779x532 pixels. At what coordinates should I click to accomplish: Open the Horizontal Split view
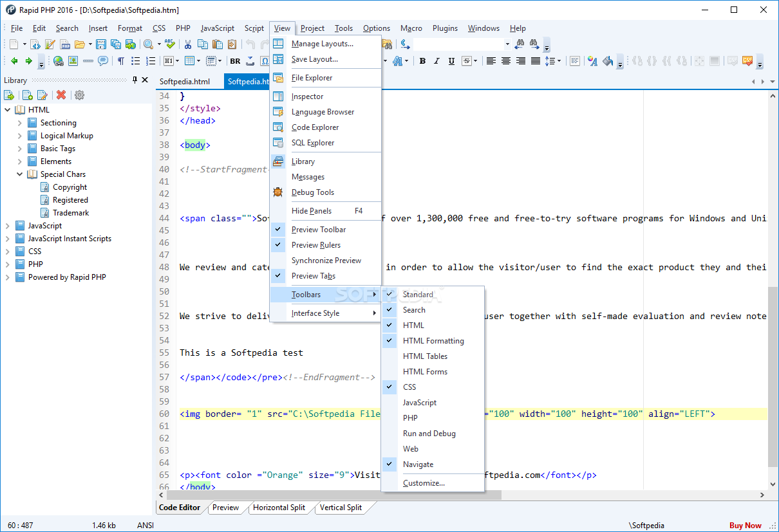279,508
